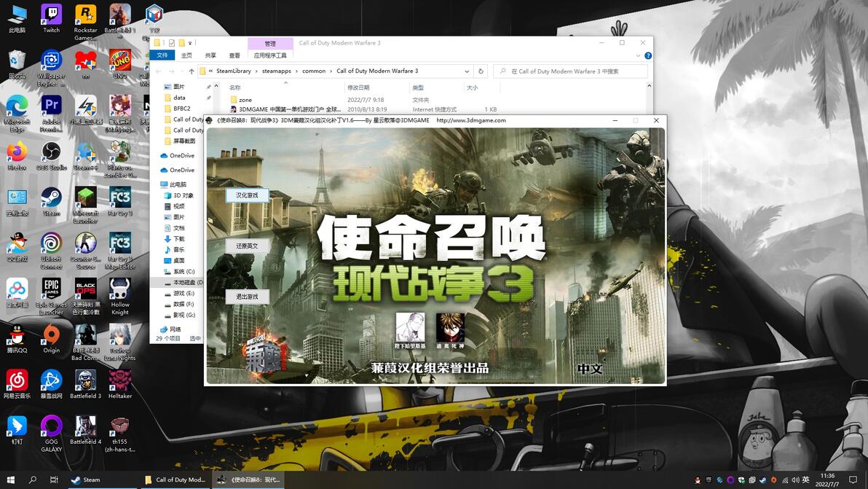Expand the Explorer ribbon chevron
The height and width of the screenshot is (489, 868).
coord(638,55)
